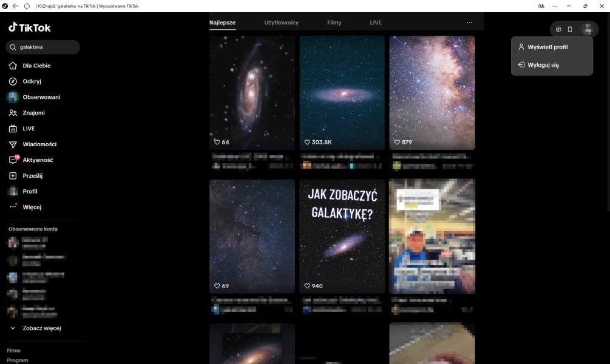The height and width of the screenshot is (364, 610).
Task: Click the Firma footer link
Action: 14,350
